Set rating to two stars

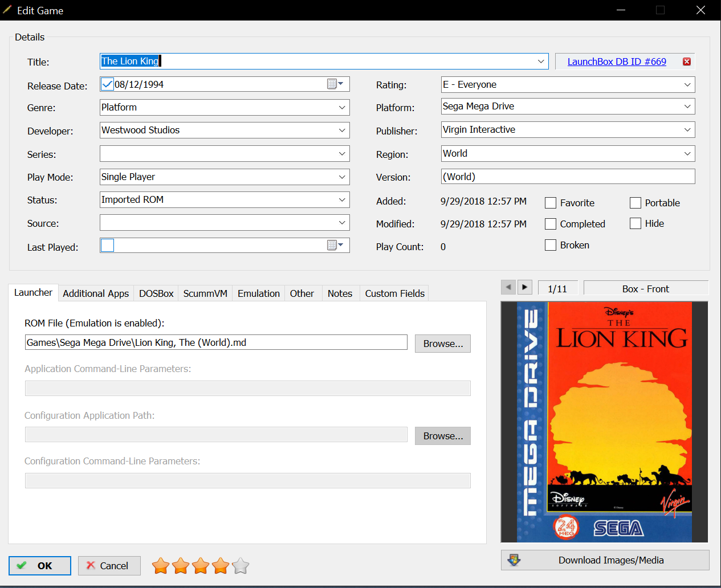coord(181,566)
